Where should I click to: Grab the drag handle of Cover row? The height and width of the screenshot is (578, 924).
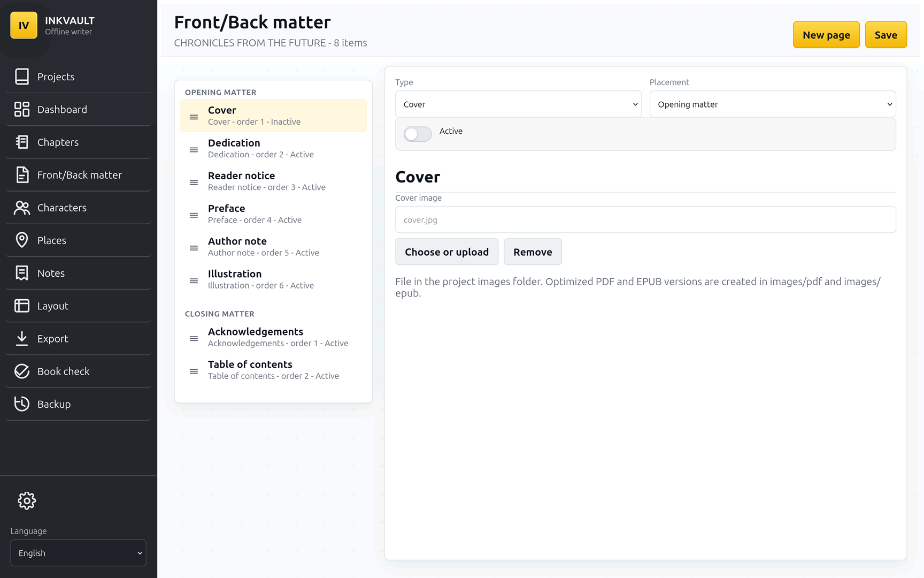pos(194,117)
